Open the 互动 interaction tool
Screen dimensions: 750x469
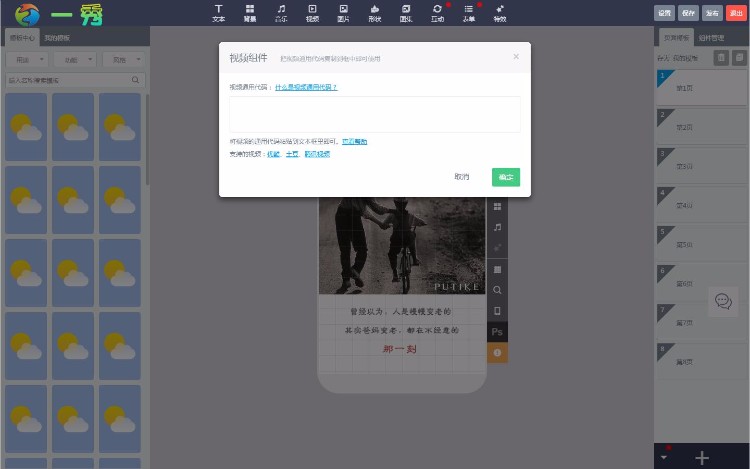pos(437,13)
